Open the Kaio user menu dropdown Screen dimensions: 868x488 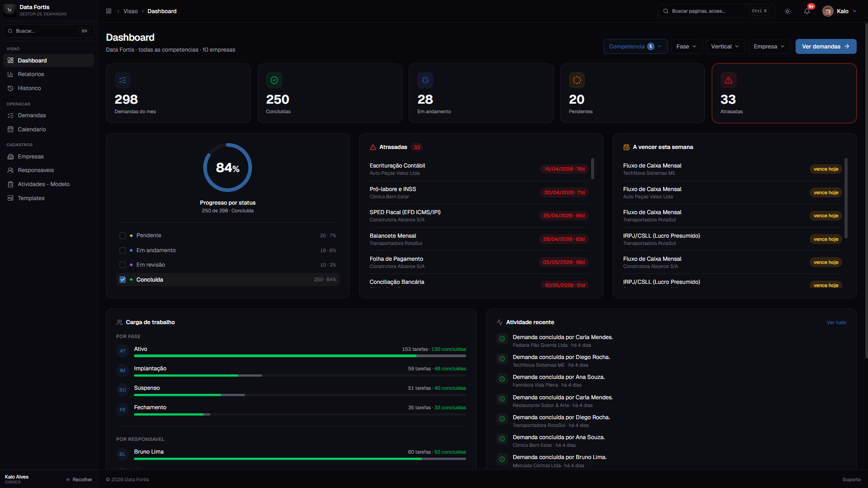pos(840,11)
